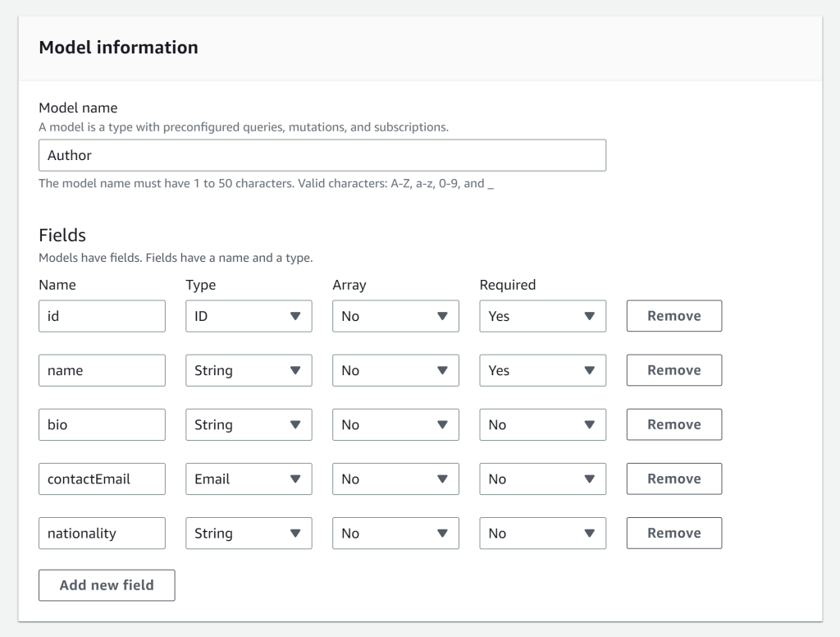This screenshot has width=840, height=637.
Task: Open the Type dropdown for the id field
Action: pyautogui.click(x=249, y=316)
